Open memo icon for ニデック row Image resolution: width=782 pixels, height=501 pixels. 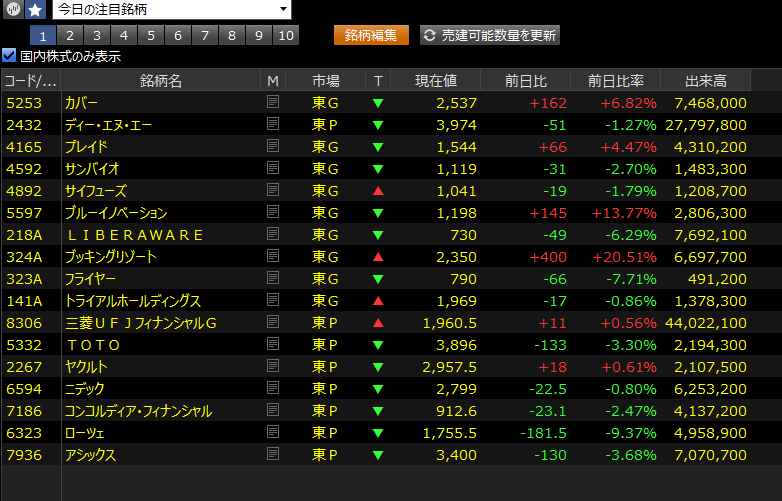[x=273, y=388]
